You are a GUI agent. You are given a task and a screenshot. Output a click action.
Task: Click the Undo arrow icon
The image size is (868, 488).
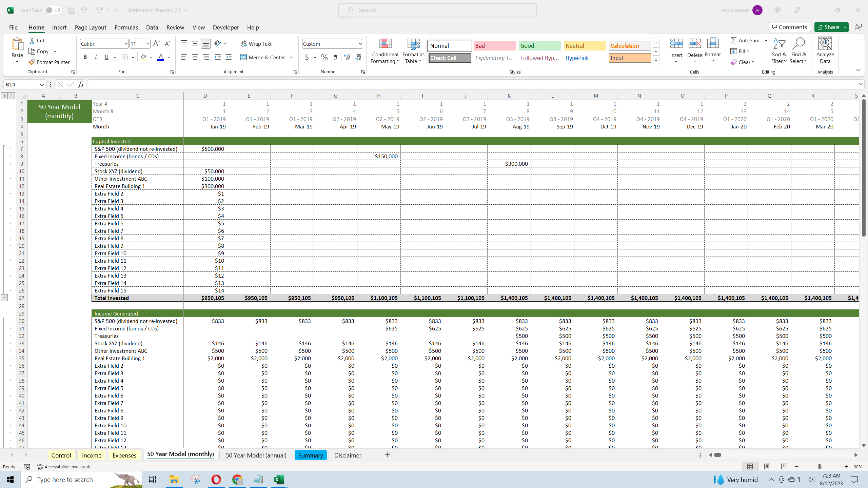[x=83, y=10]
